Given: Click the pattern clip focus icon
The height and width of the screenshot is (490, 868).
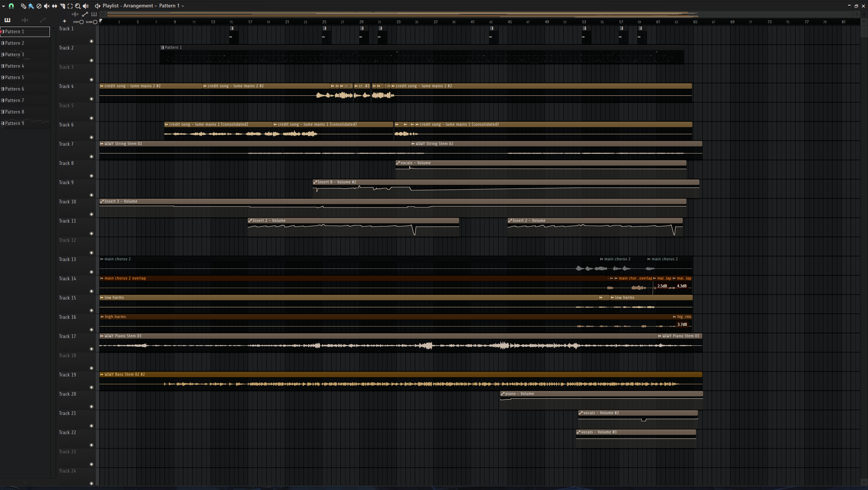Looking at the screenshot, I should (94, 14).
